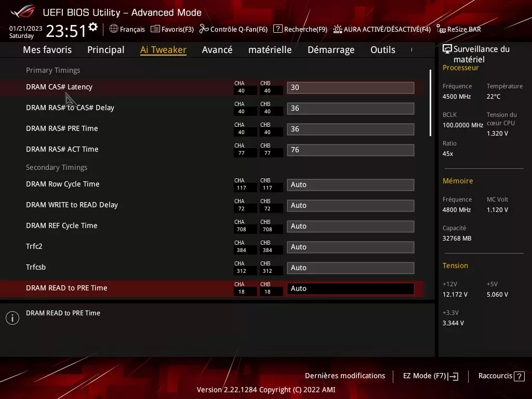
Task: Open the DRAM CAS# Latency value selector
Action: pyautogui.click(x=350, y=87)
